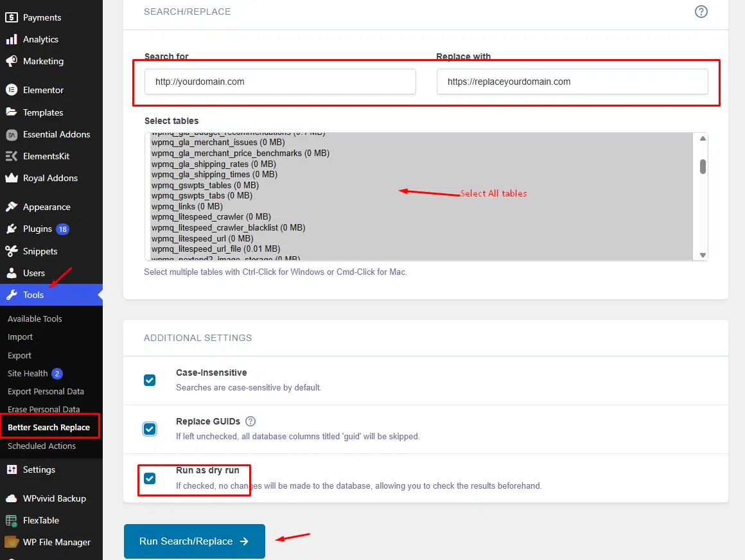Image resolution: width=745 pixels, height=560 pixels.
Task: Open the ElementsKit menu label
Action: click(x=46, y=156)
